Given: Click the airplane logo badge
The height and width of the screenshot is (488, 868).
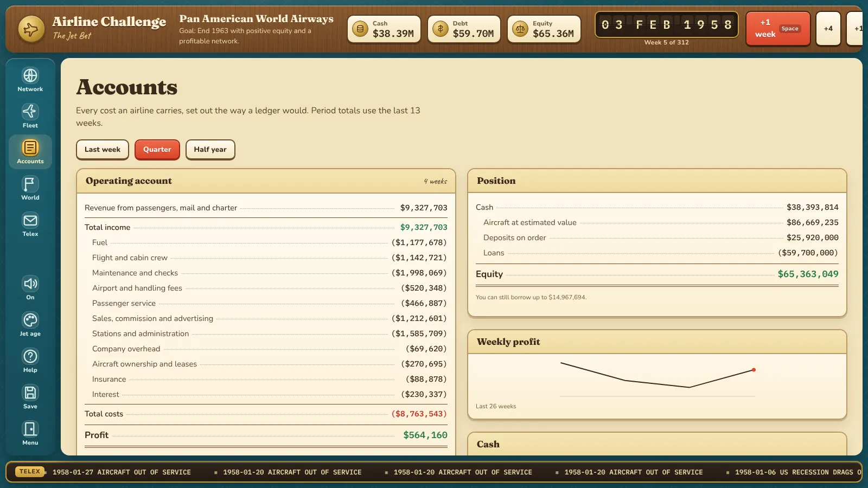Looking at the screenshot, I should click(31, 29).
